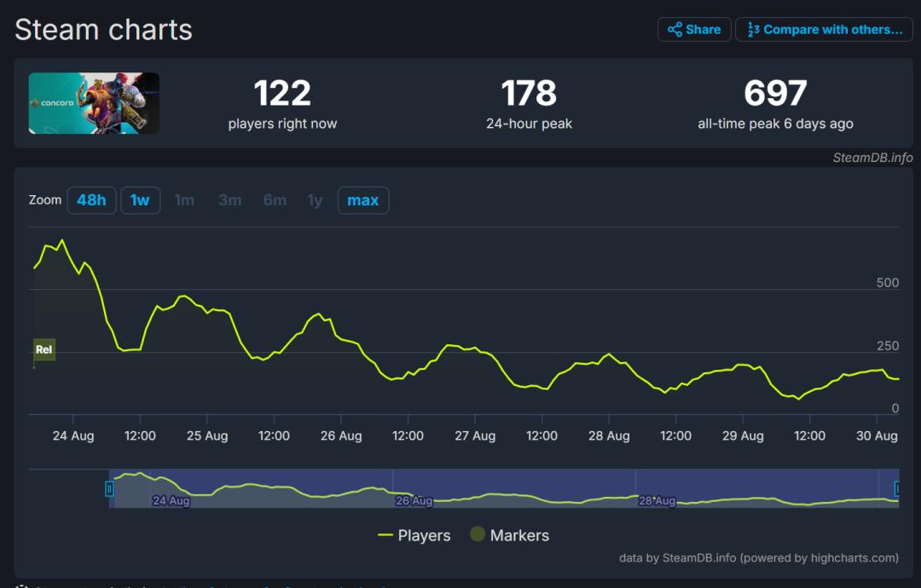
Task: Grab the left navigator range handle
Action: click(x=109, y=488)
